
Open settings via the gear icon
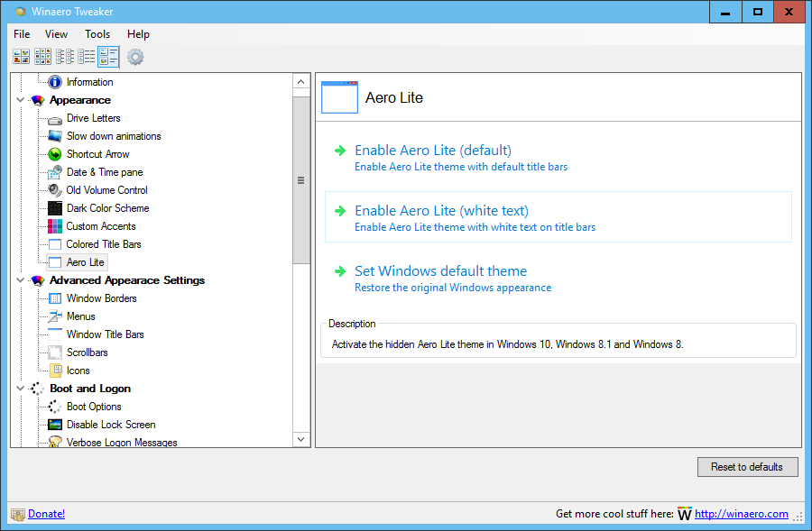pos(135,57)
